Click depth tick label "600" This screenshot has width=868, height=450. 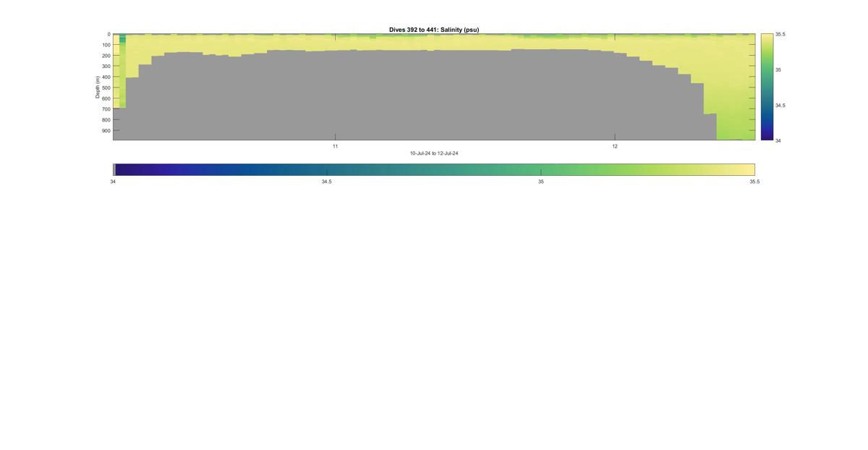click(x=106, y=98)
